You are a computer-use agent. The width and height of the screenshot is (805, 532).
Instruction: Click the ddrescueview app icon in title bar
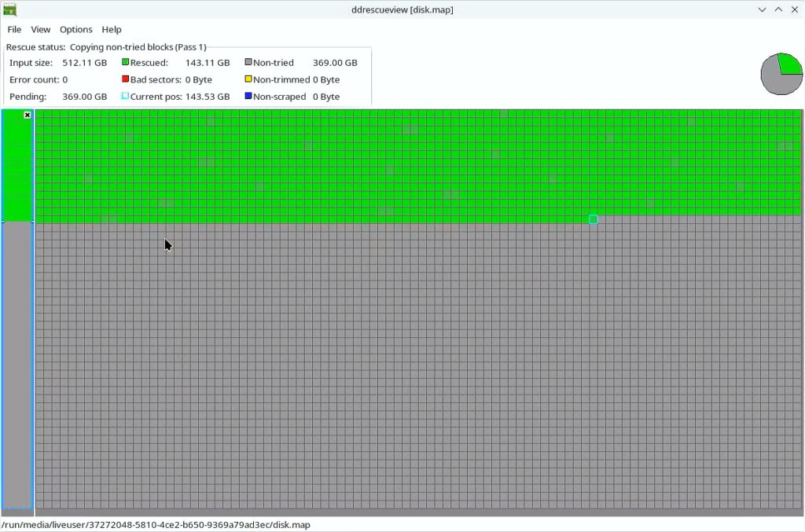coord(9,9)
